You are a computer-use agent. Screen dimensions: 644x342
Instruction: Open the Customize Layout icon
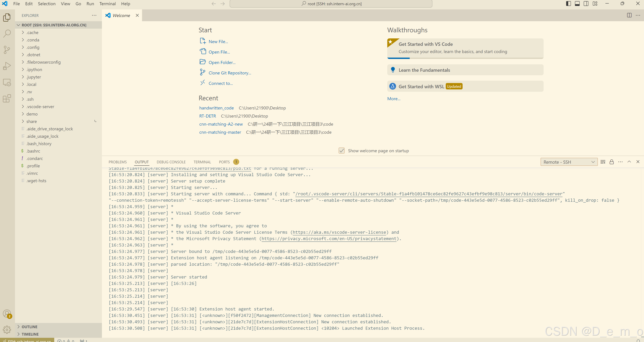[x=595, y=4]
